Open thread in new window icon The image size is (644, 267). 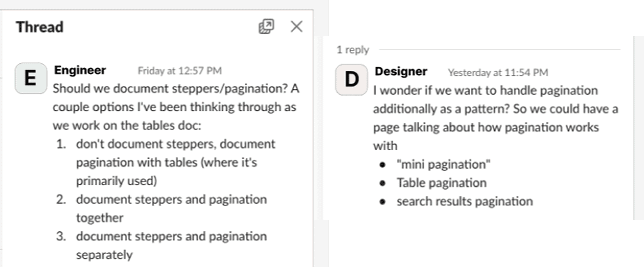pos(266,26)
